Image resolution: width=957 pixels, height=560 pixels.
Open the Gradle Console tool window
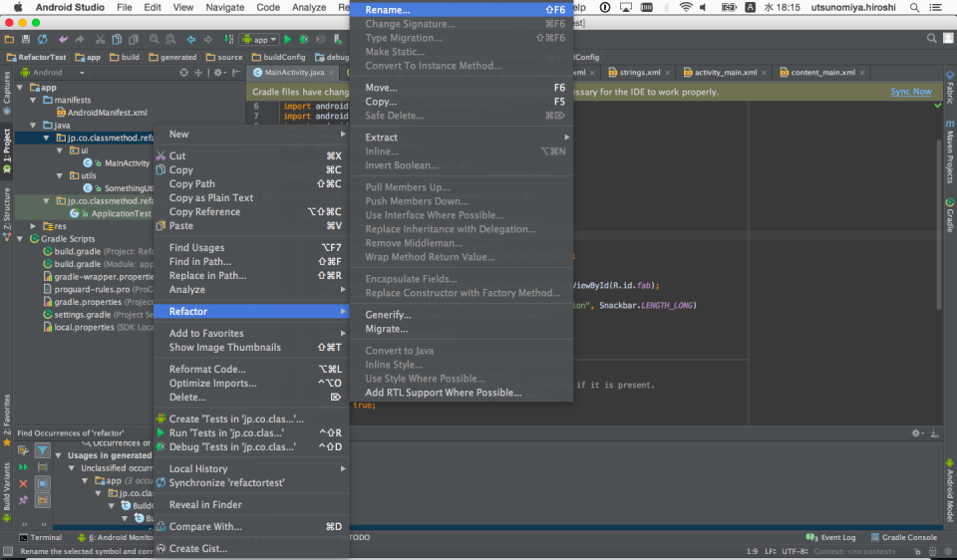pos(904,537)
